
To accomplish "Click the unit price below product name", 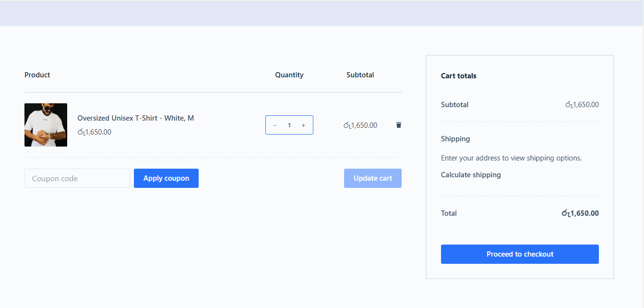I will click(x=95, y=132).
